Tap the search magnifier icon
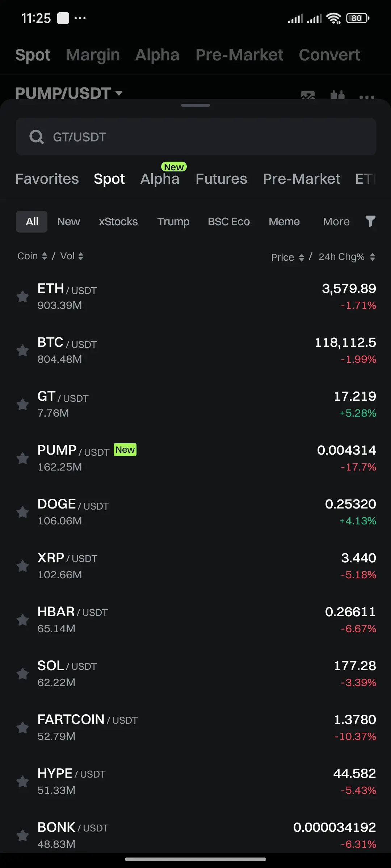Screen dimensions: 391x868 click(36, 137)
